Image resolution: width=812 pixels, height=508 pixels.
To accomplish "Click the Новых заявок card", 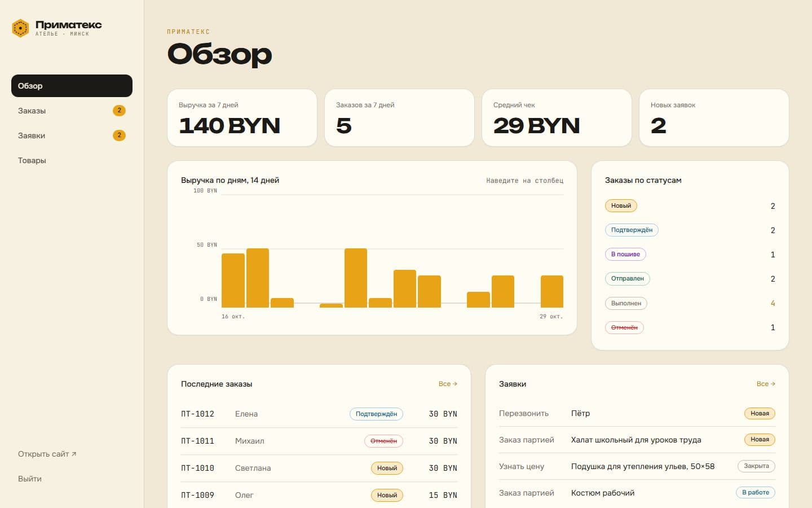I will (x=714, y=117).
